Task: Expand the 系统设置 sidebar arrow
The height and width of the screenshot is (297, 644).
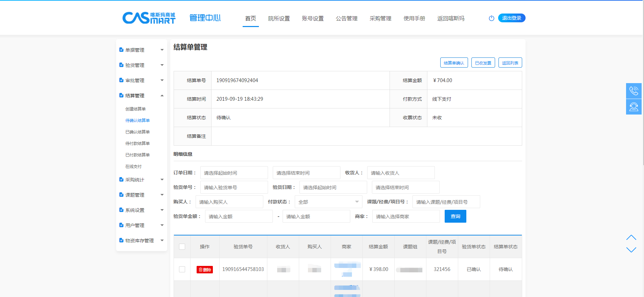Action: pyautogui.click(x=162, y=210)
